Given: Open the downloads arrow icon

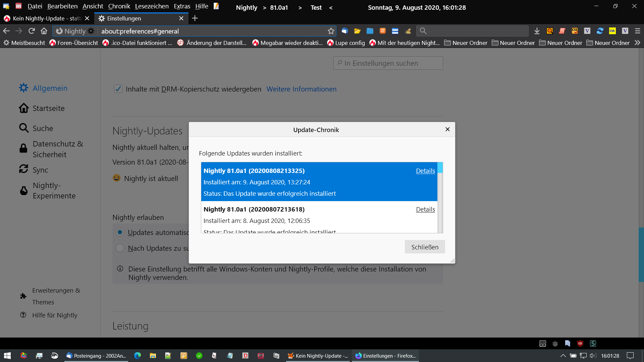Looking at the screenshot, I should (537, 31).
